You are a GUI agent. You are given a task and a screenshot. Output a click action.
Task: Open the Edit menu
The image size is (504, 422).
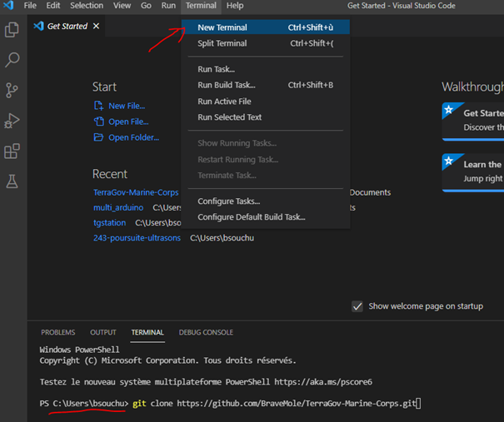click(x=53, y=6)
